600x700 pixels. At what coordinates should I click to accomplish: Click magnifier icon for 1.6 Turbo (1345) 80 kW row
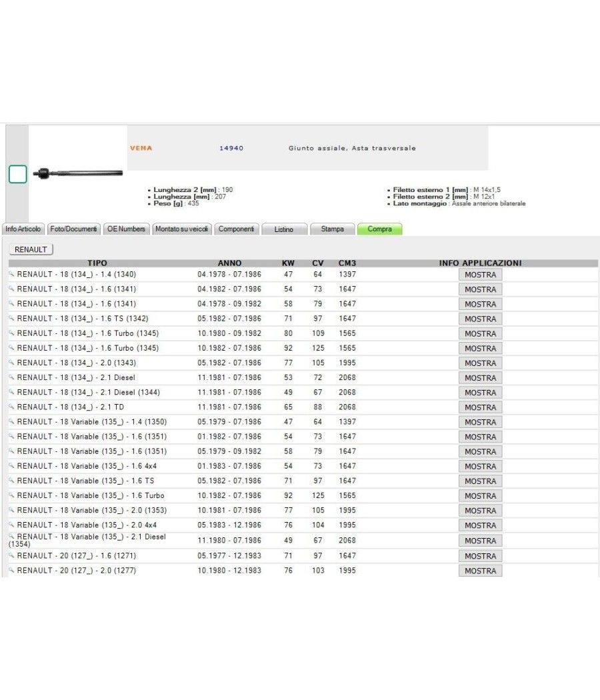point(11,333)
